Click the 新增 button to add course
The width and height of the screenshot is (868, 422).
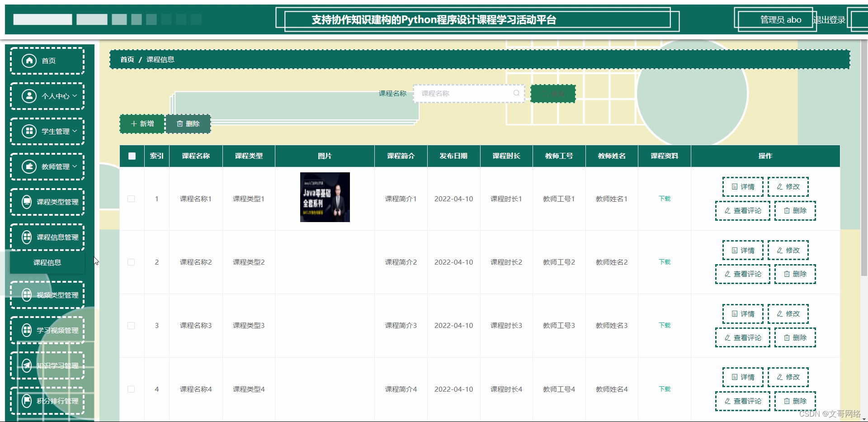click(x=142, y=123)
